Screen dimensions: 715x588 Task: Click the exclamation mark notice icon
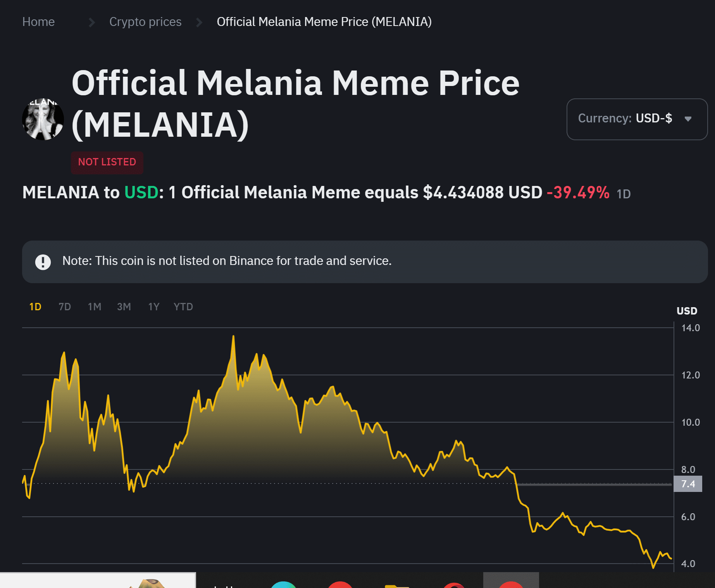pyautogui.click(x=43, y=262)
